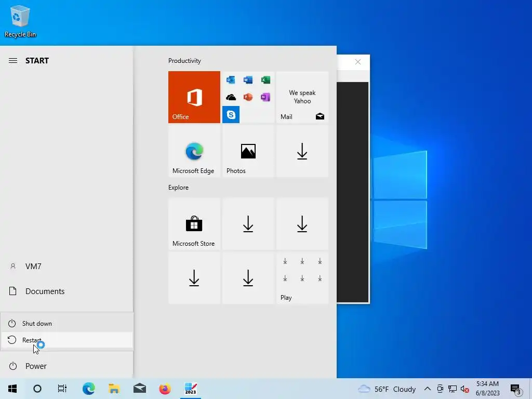Image resolution: width=532 pixels, height=399 pixels.
Task: Click the Power button
Action: point(66,366)
